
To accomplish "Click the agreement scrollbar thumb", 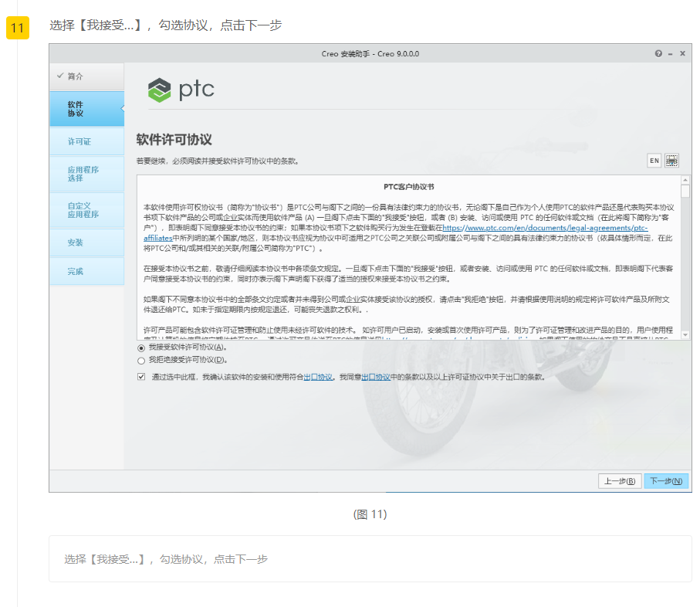I will [685, 192].
